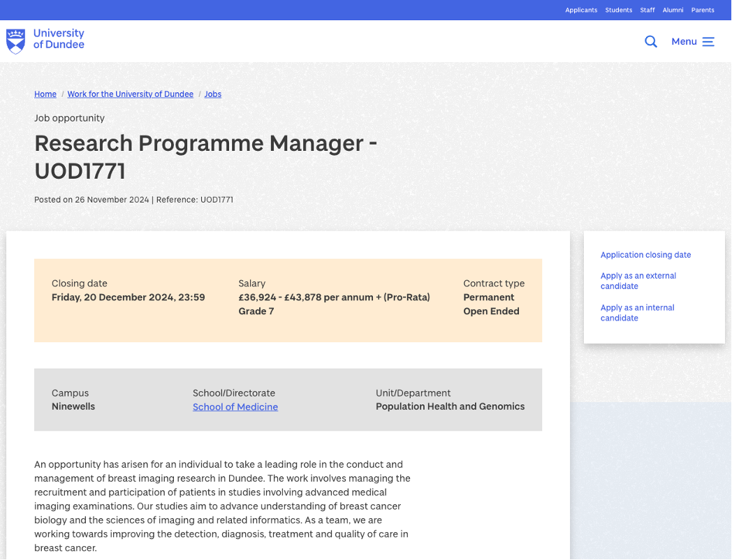Image resolution: width=732 pixels, height=560 pixels.
Task: Choose Apply as an external candidate
Action: (638, 281)
